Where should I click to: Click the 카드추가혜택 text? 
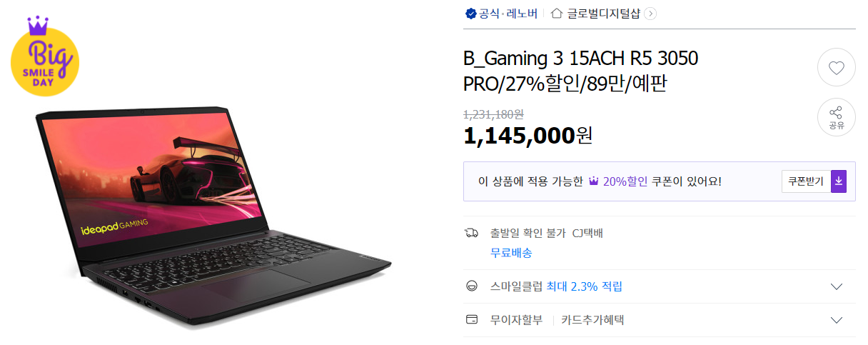[x=592, y=320]
